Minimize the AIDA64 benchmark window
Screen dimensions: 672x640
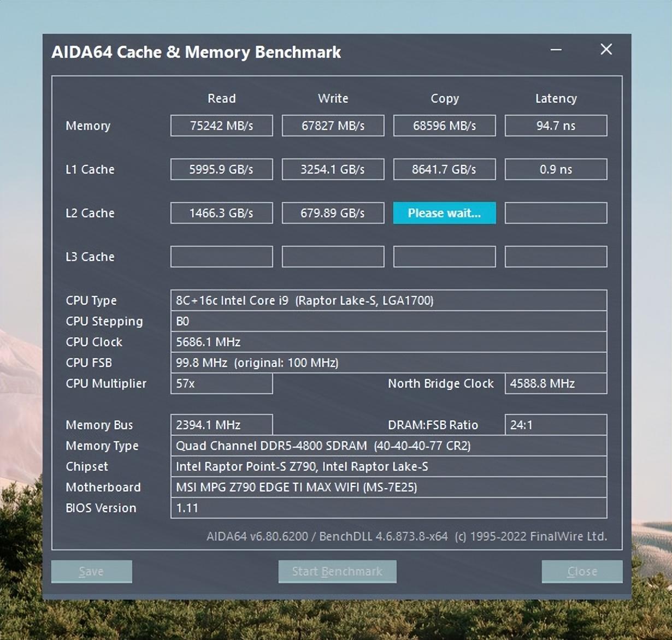(x=556, y=50)
